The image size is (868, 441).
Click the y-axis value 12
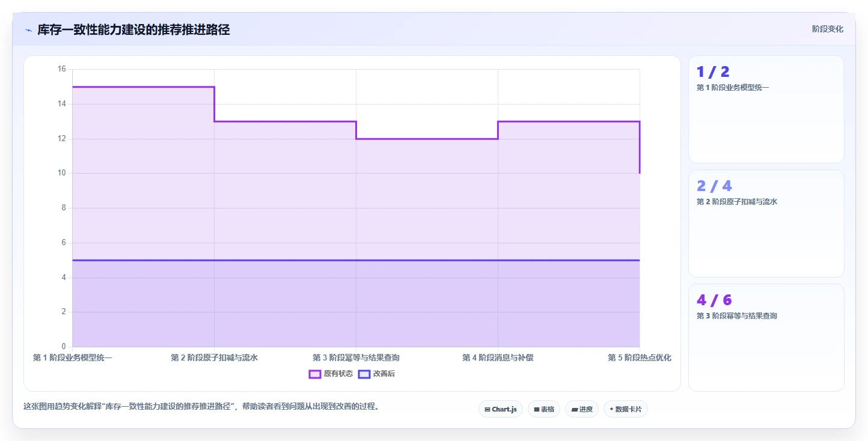61,139
